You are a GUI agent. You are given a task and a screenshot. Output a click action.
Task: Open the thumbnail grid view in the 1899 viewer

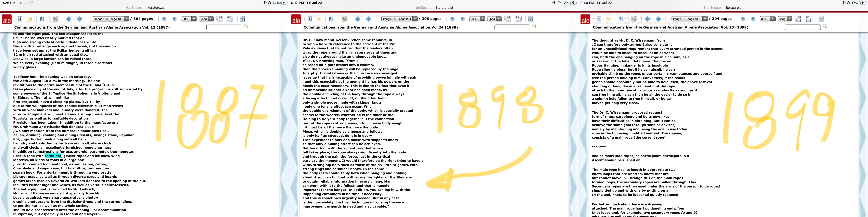click(821, 19)
